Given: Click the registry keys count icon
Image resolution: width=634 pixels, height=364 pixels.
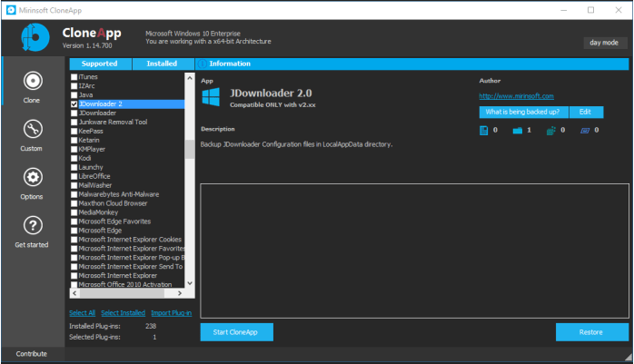Looking at the screenshot, I should 550,130.
